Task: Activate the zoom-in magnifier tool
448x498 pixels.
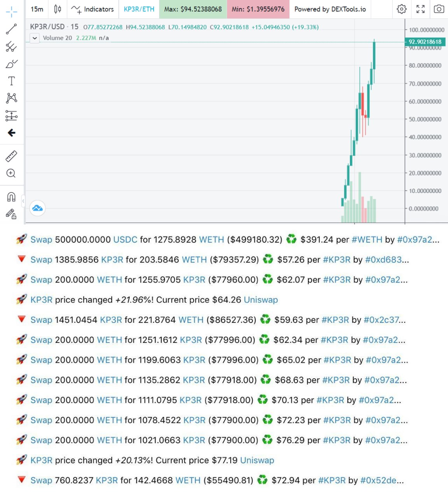Action: [11, 174]
